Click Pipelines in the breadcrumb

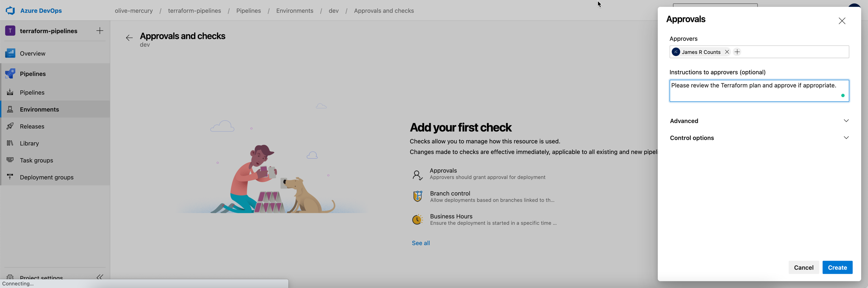[248, 11]
